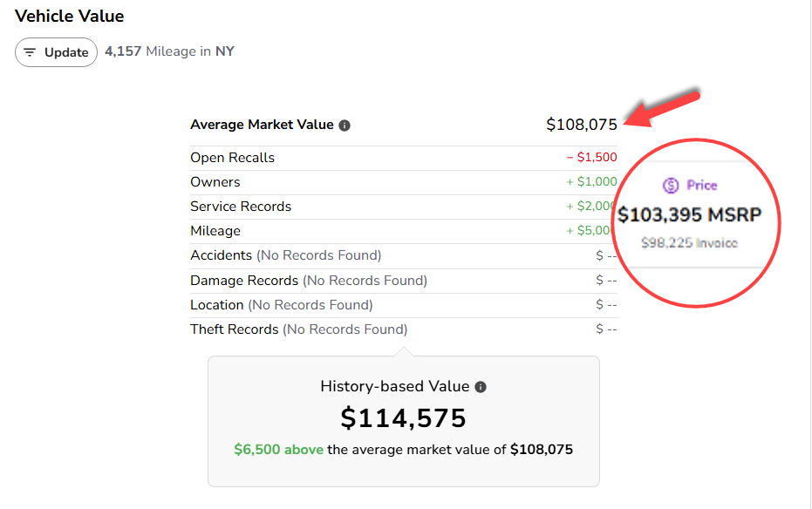Viewport: 812px width, 509px height.
Task: Select the Owners value row
Action: 404,182
